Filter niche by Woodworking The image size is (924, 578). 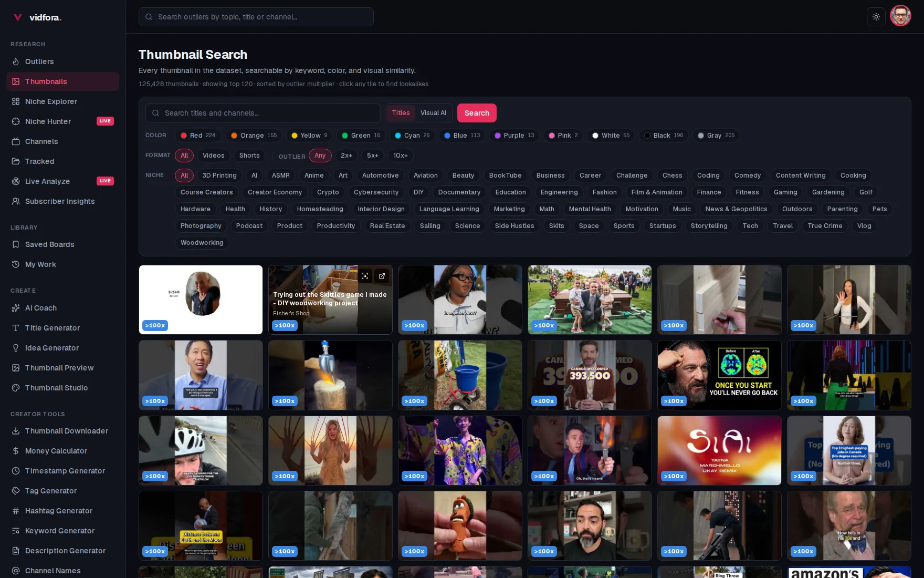[202, 243]
